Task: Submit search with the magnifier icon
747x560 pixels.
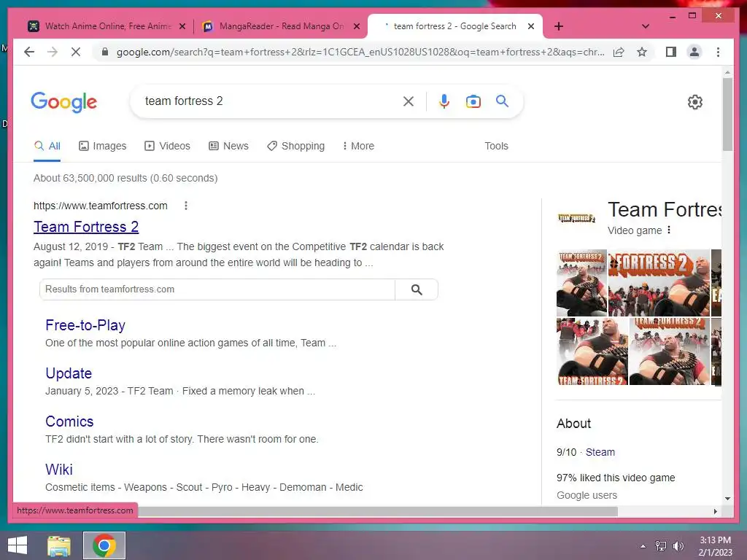Action: 502,101
